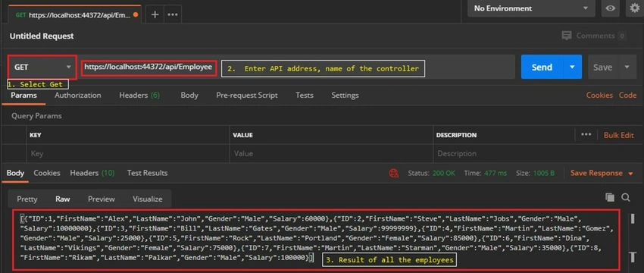Open the response Headers (10) tab
This screenshot has height=273, width=644.
(92, 173)
